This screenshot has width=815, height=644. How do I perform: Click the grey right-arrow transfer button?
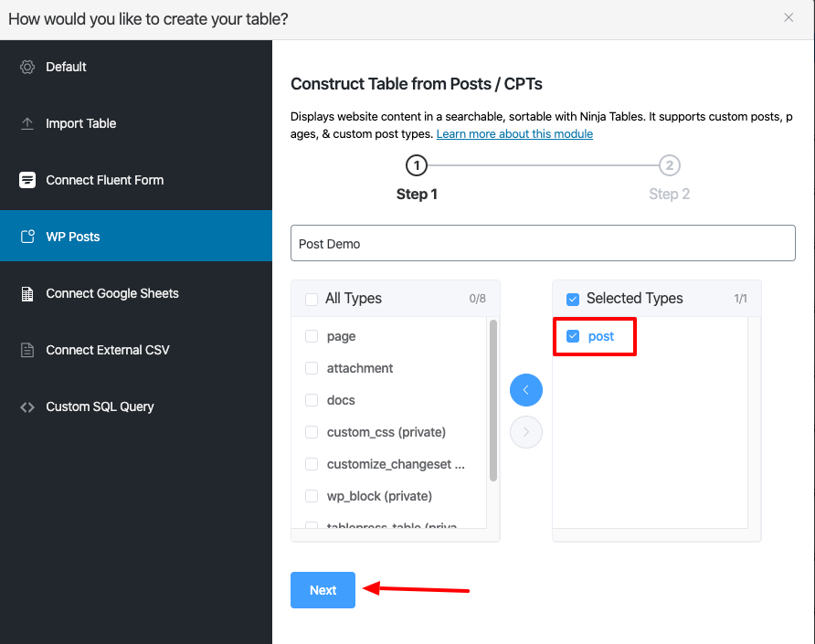[x=526, y=432]
